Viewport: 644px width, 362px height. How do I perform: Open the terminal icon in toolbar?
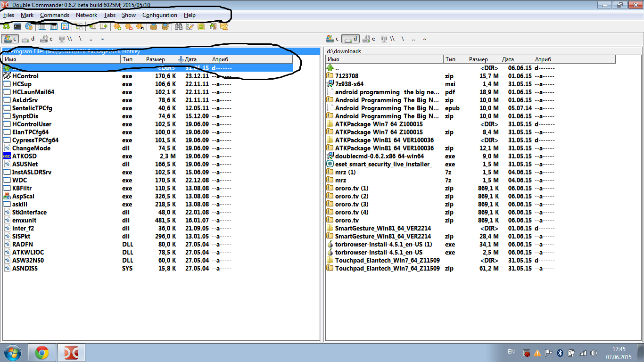pos(17,27)
